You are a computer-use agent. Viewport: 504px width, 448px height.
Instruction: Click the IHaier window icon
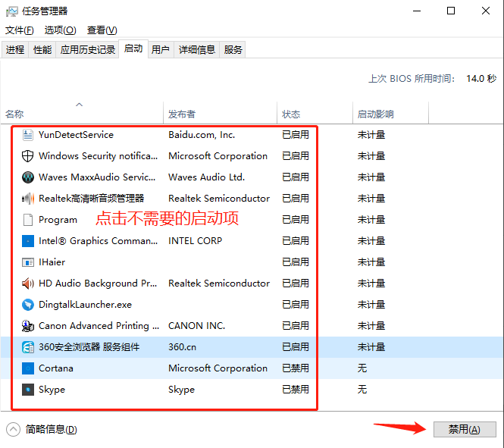[27, 262]
